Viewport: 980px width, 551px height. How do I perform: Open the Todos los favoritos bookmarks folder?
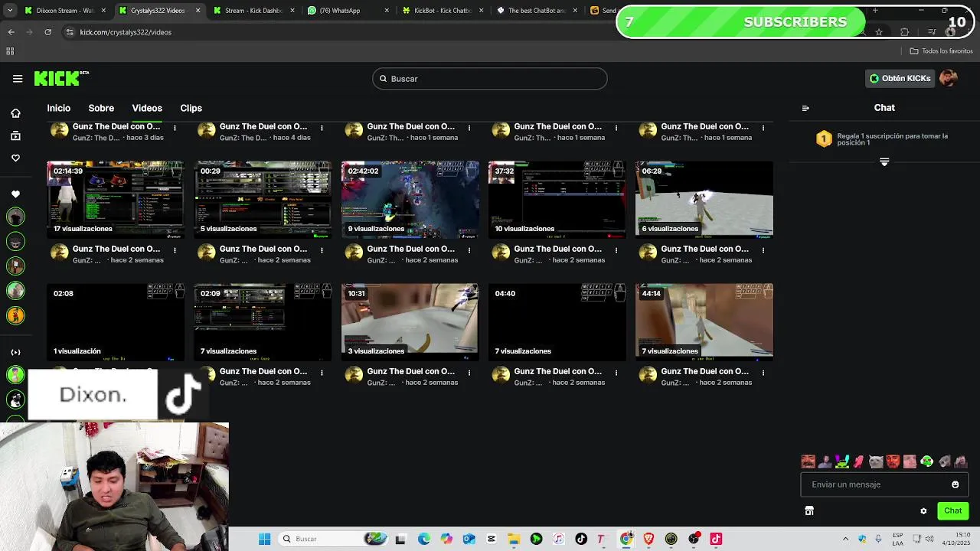click(x=942, y=51)
